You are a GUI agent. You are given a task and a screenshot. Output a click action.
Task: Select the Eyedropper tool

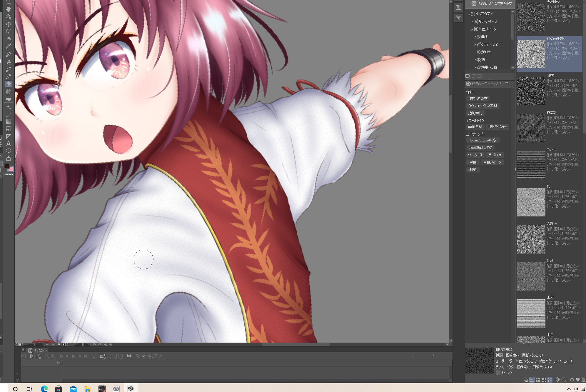click(9, 46)
